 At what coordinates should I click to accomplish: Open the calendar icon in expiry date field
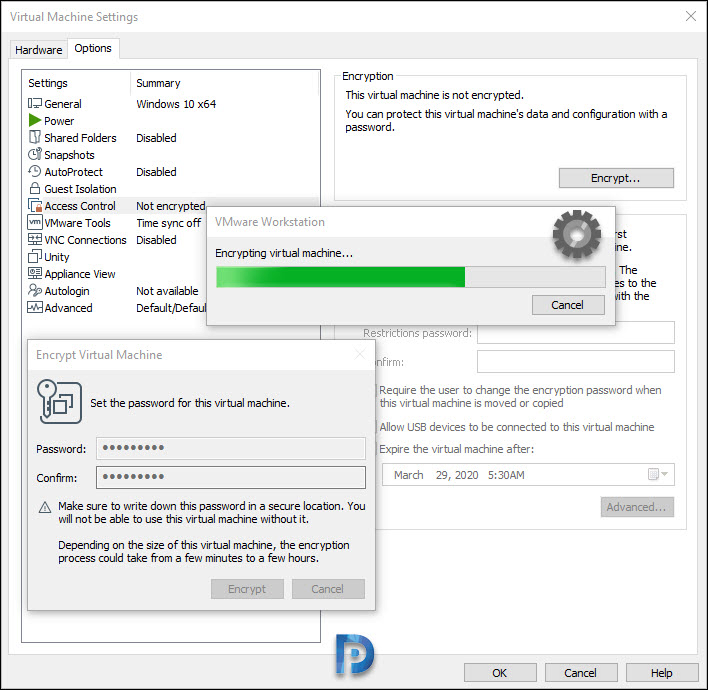653,474
